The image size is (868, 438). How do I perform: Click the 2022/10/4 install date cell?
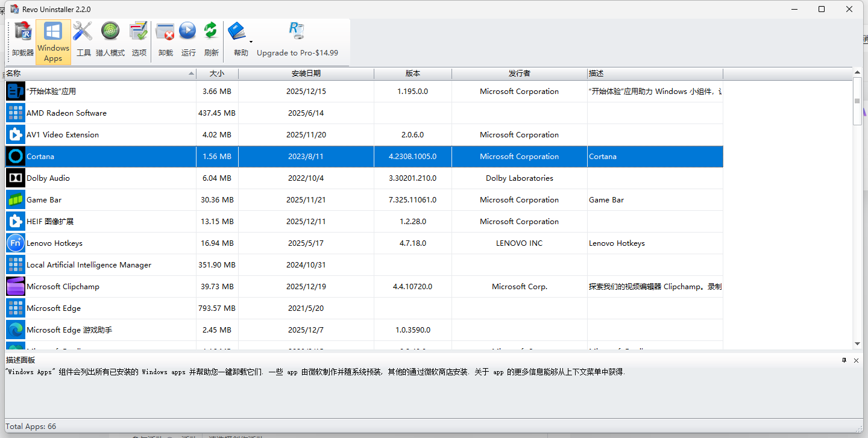306,178
